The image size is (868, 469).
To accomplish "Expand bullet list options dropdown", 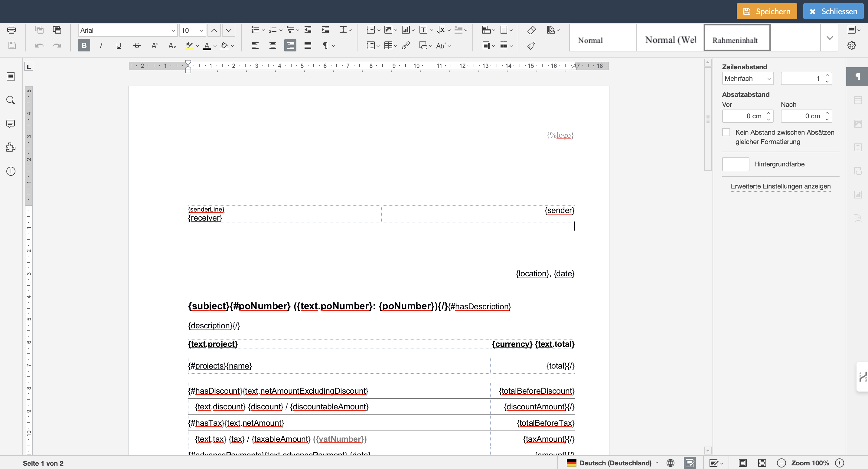I will point(263,30).
